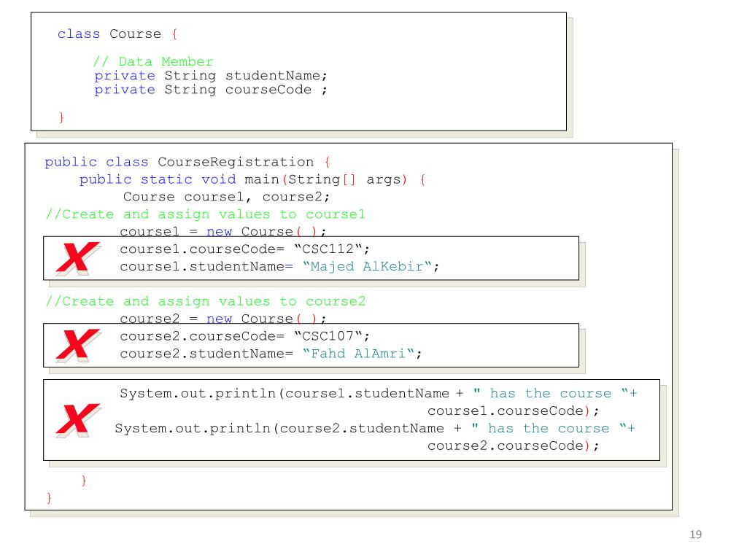The image size is (747, 560).
Task: Click the 'course1.courseCode);' continuation line
Action: (x=513, y=411)
